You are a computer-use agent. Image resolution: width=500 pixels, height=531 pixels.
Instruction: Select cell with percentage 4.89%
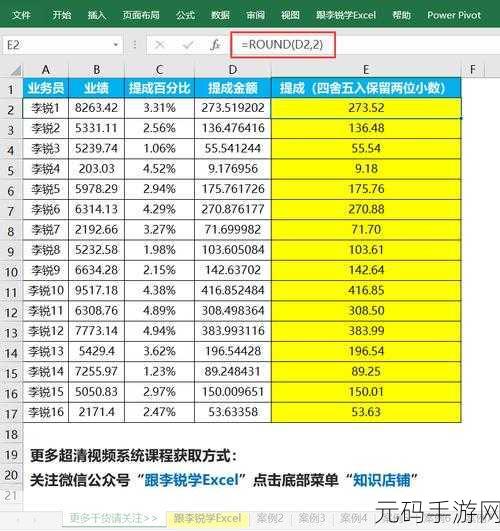[160, 311]
